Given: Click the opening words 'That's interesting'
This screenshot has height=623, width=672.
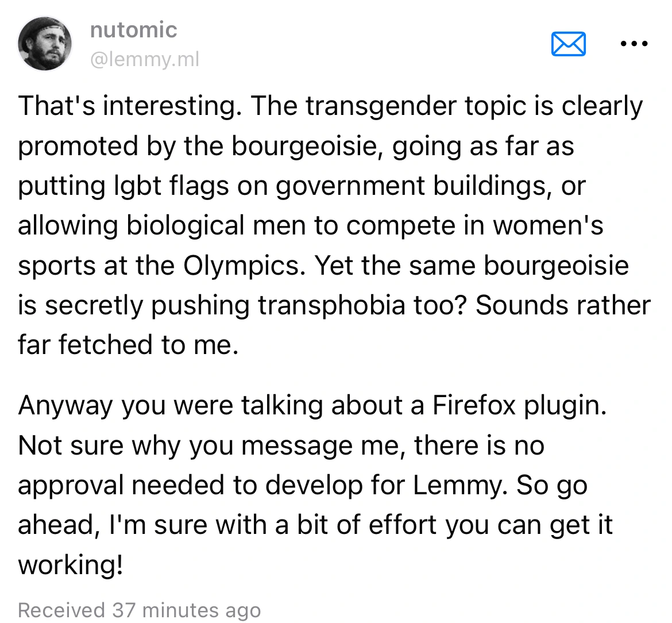Looking at the screenshot, I should pyautogui.click(x=126, y=106).
